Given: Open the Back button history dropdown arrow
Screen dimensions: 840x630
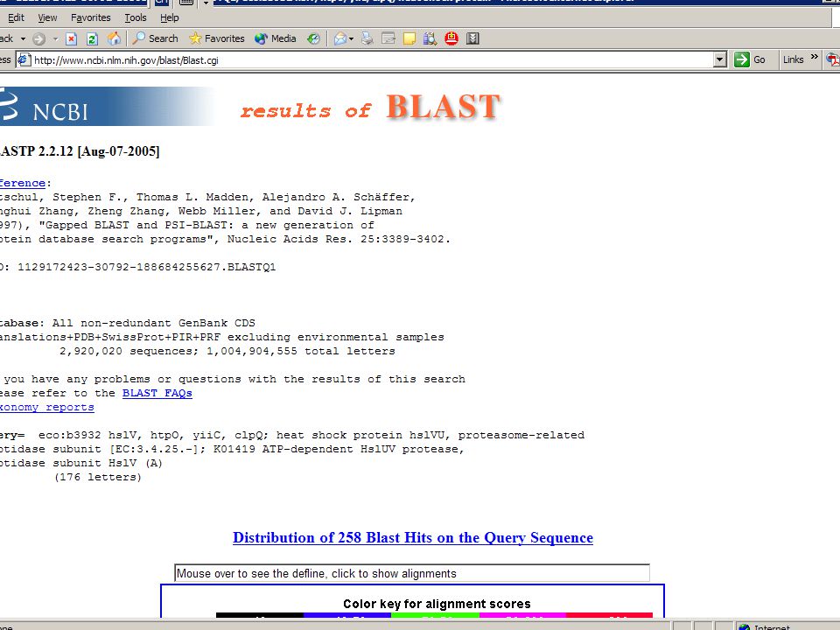Looking at the screenshot, I should [x=23, y=39].
